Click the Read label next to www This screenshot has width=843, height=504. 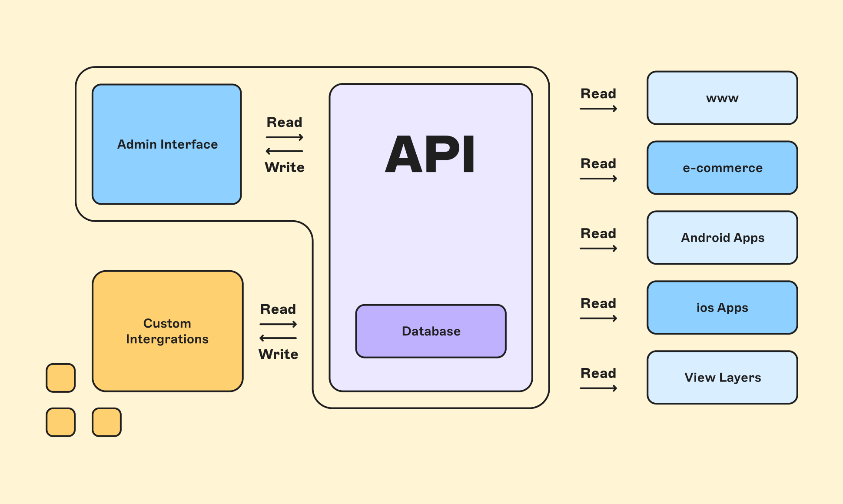pos(598,93)
